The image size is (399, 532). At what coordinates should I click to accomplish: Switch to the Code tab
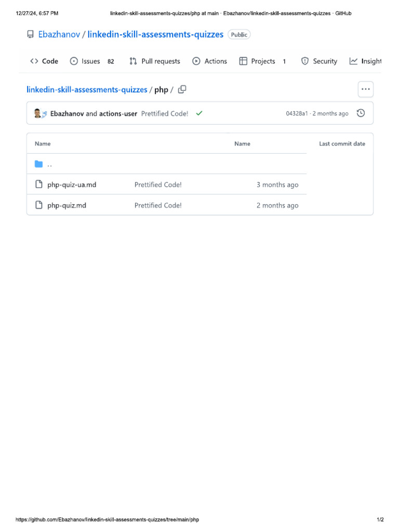pyautogui.click(x=44, y=61)
